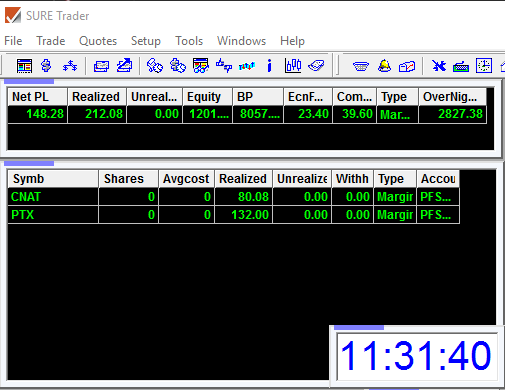This screenshot has height=390, width=505.
Task: Click the Accou column header
Action: [438, 179]
